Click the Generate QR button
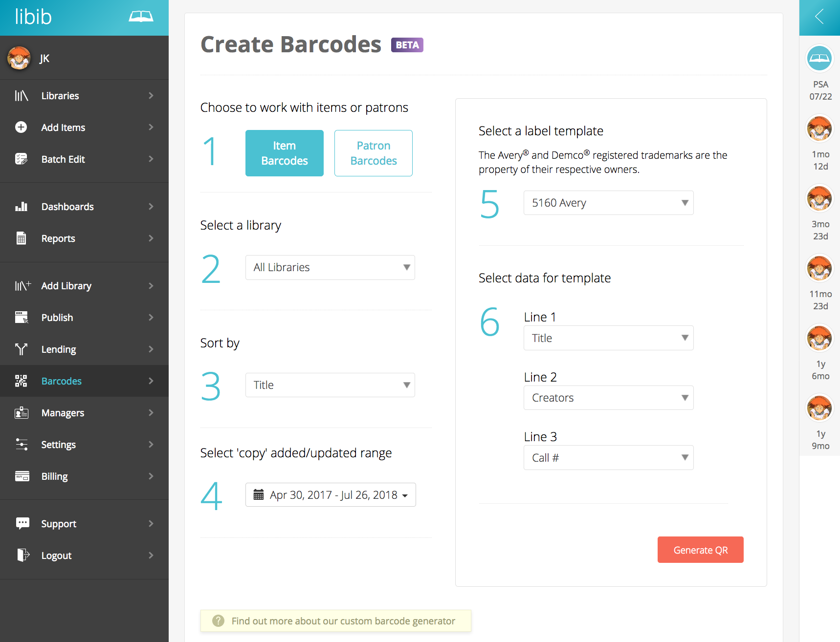840x642 pixels. (x=700, y=550)
